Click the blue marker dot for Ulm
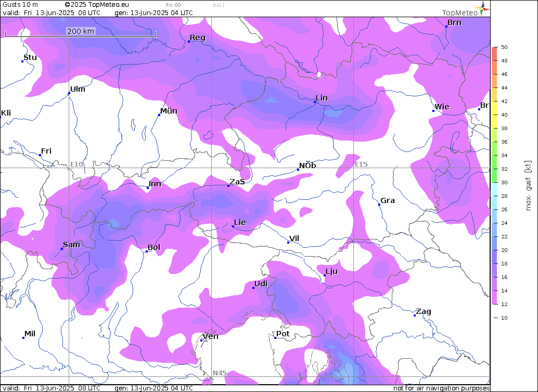Screen dimensions: 538x392 pyautogui.click(x=69, y=93)
